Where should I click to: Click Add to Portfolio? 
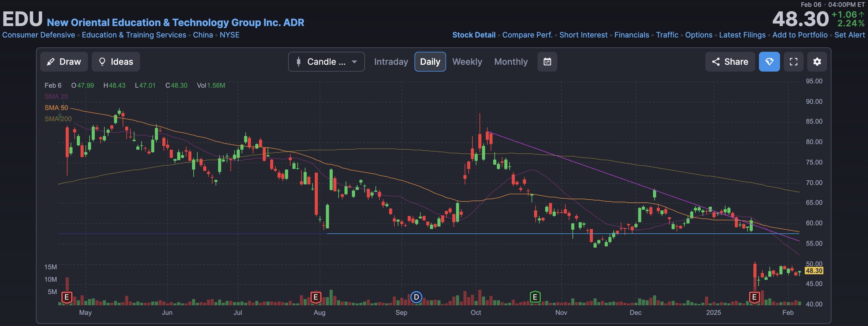click(x=800, y=35)
